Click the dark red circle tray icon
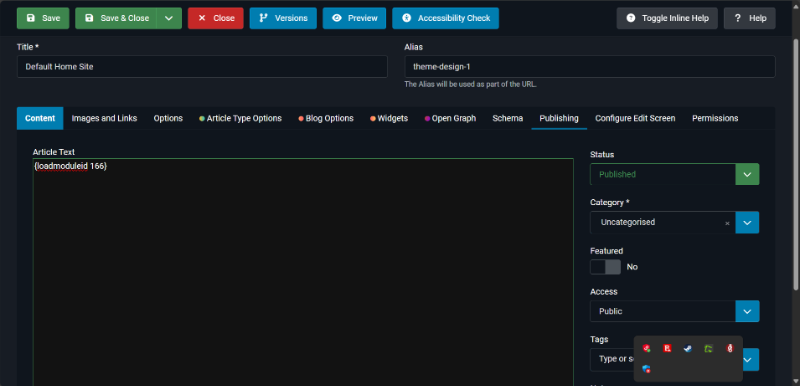Image resolution: width=800 pixels, height=386 pixels. coord(730,349)
